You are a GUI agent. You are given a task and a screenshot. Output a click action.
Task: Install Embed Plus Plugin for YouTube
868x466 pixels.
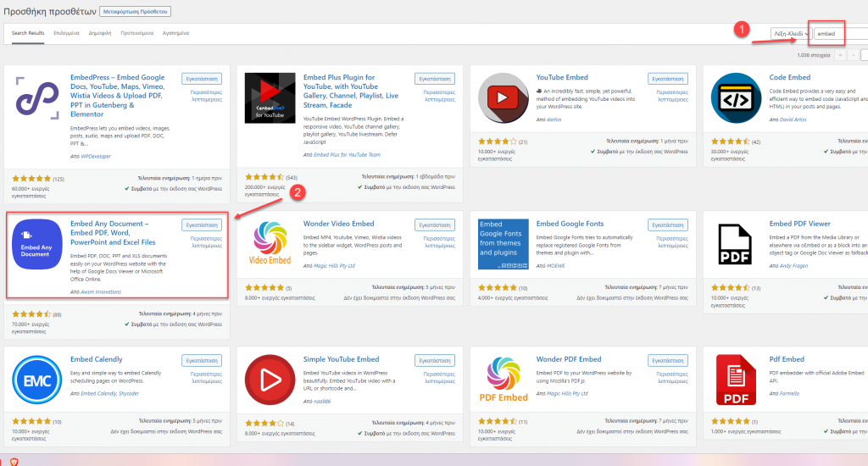[x=435, y=79]
